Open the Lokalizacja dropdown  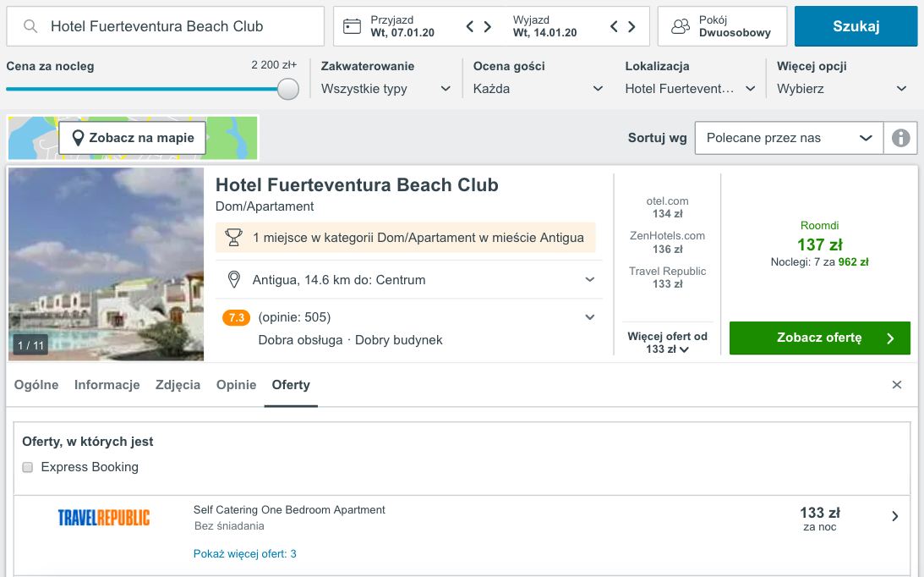690,89
